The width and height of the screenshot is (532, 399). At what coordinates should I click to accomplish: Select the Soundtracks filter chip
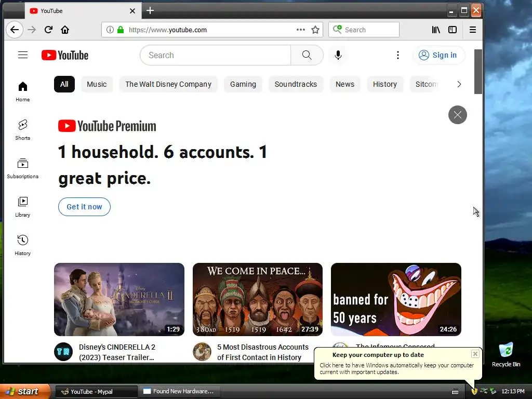pos(296,84)
